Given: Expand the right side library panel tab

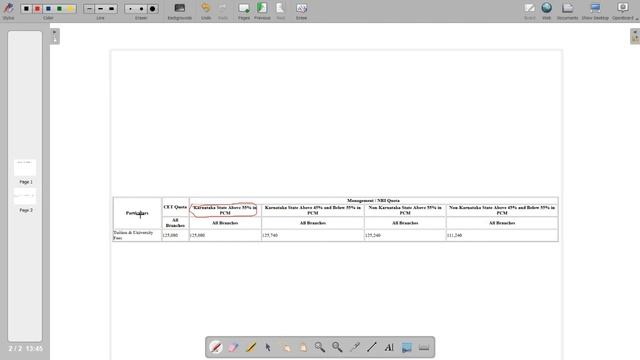Looking at the screenshot, I should click(635, 36).
